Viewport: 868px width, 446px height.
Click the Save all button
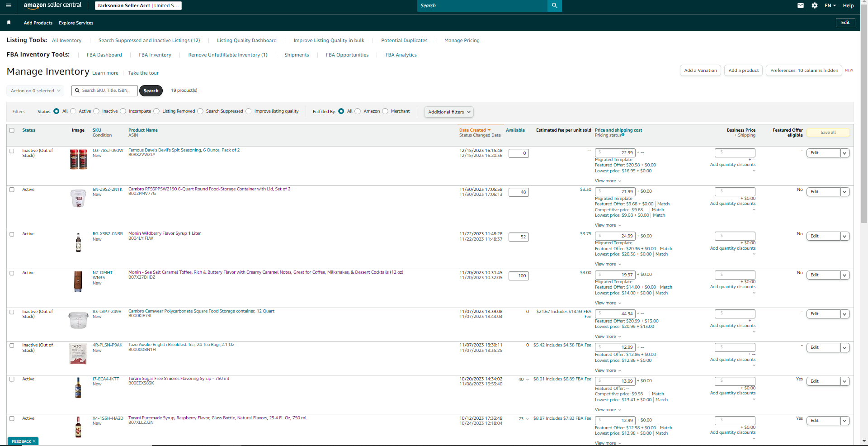(x=828, y=133)
